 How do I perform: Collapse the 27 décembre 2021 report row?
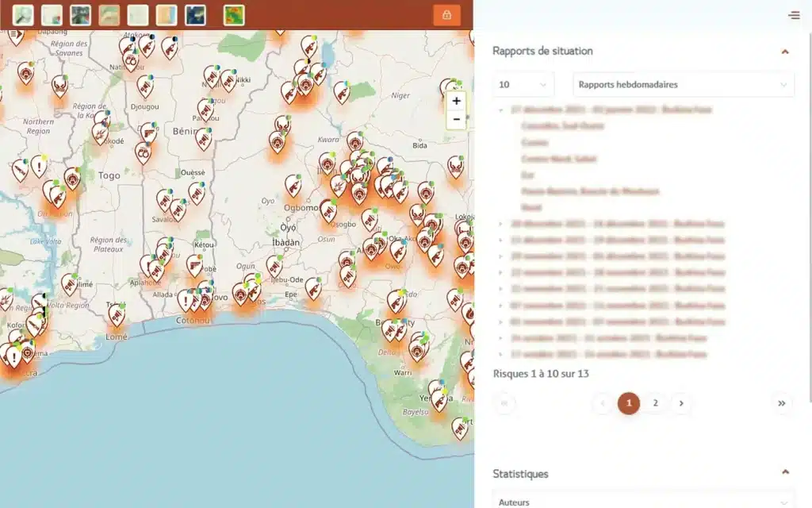click(611, 110)
